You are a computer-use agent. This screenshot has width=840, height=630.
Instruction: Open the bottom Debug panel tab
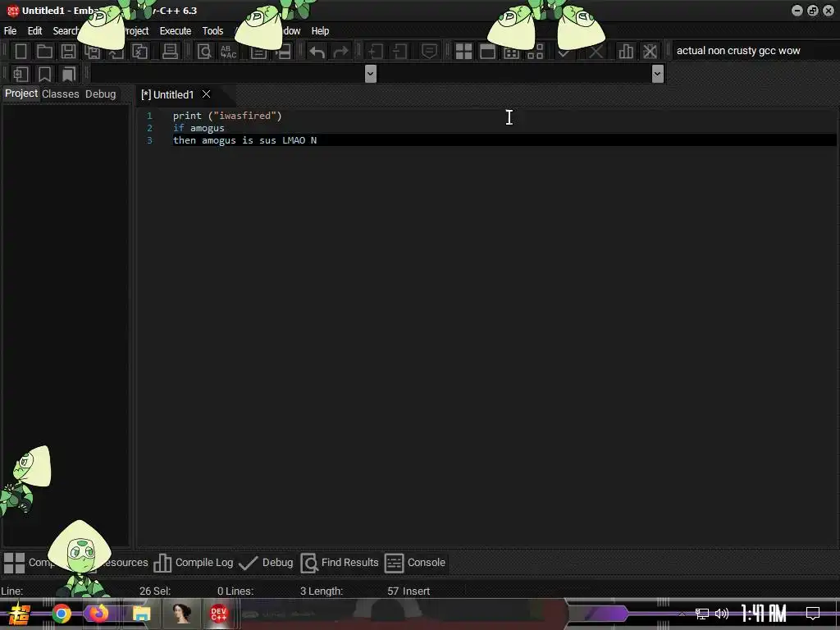[x=267, y=563]
